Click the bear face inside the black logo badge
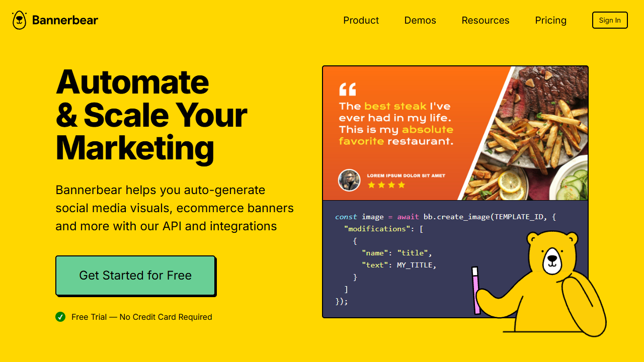 [x=18, y=20]
